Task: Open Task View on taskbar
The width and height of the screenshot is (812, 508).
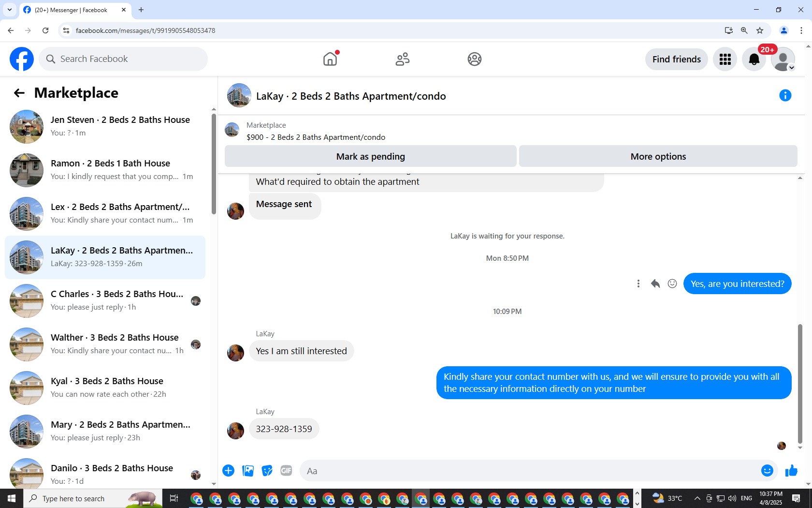Action: coord(174,498)
